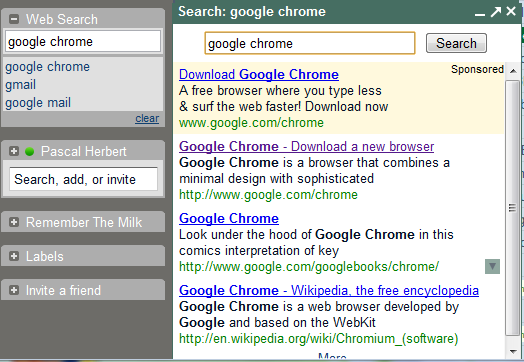Click the scrollbar down arrow

click(x=513, y=351)
